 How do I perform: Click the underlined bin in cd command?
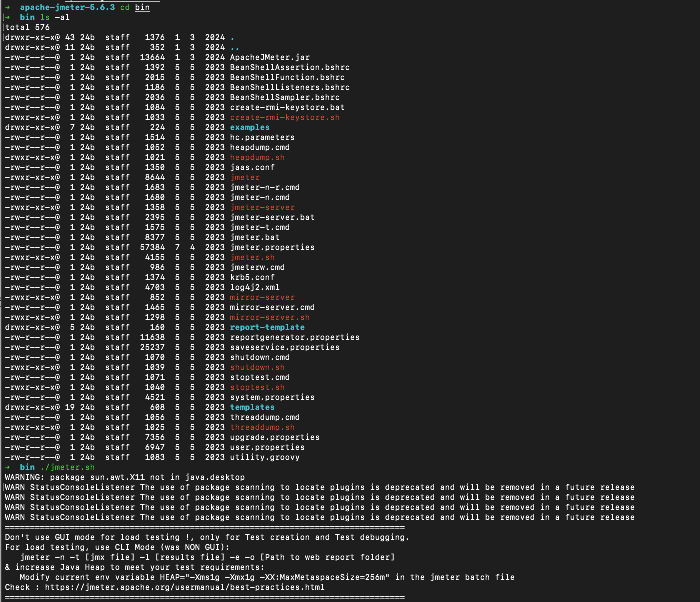[142, 7]
